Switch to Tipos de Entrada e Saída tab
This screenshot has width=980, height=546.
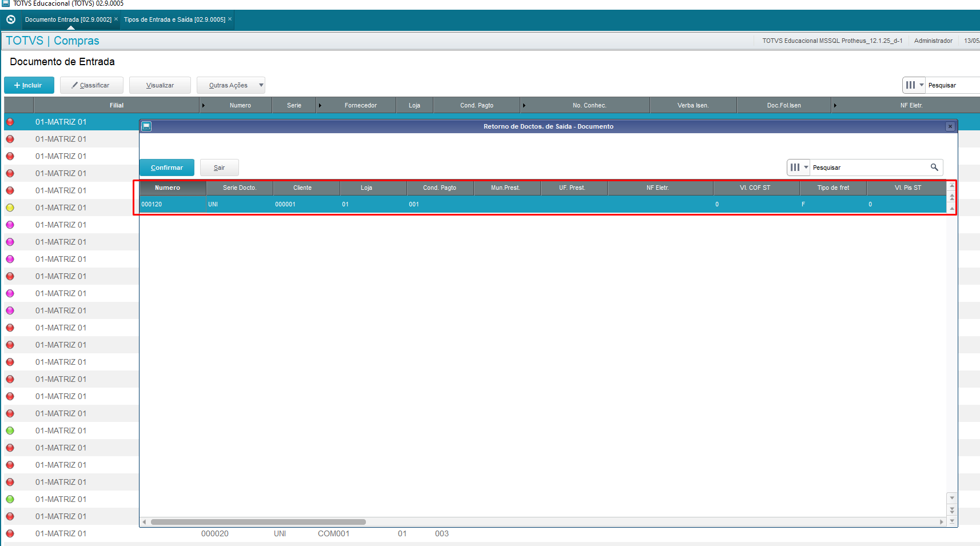click(174, 19)
